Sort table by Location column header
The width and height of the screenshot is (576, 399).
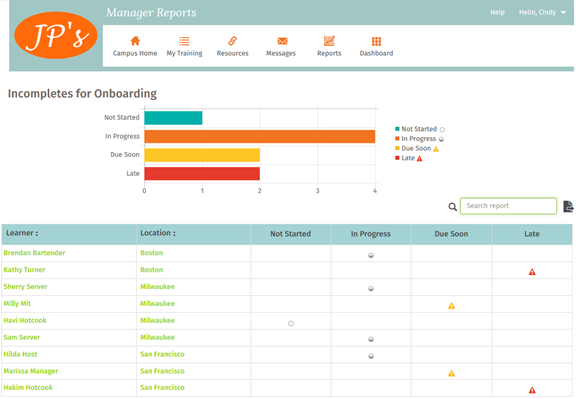[158, 233]
